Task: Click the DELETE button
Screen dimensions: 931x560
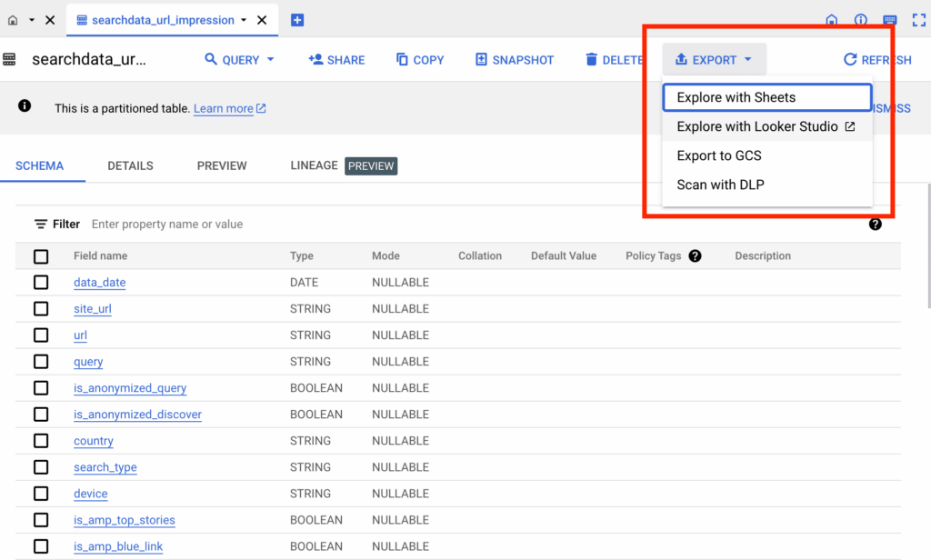Action: (x=614, y=60)
